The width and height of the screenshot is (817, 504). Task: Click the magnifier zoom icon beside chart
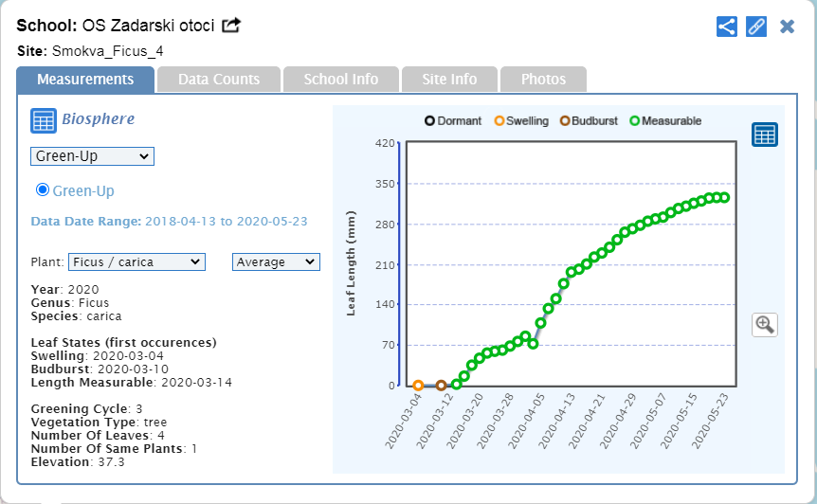(764, 325)
